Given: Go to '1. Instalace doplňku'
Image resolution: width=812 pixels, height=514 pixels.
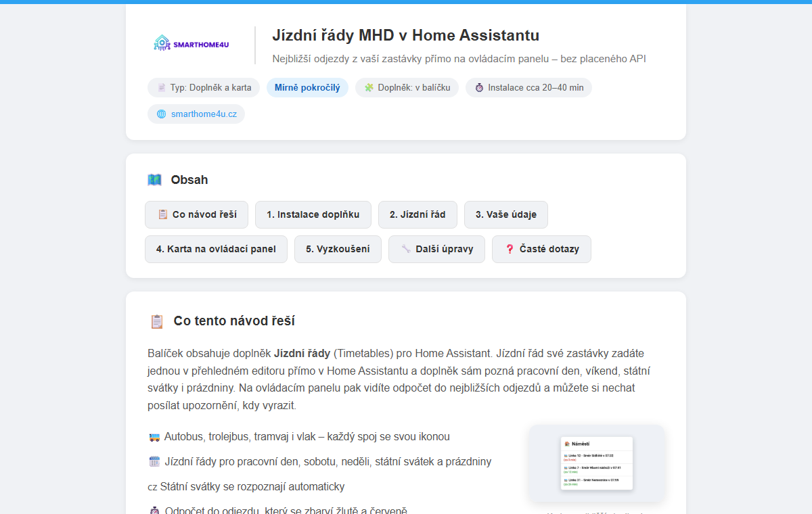Looking at the screenshot, I should [313, 214].
